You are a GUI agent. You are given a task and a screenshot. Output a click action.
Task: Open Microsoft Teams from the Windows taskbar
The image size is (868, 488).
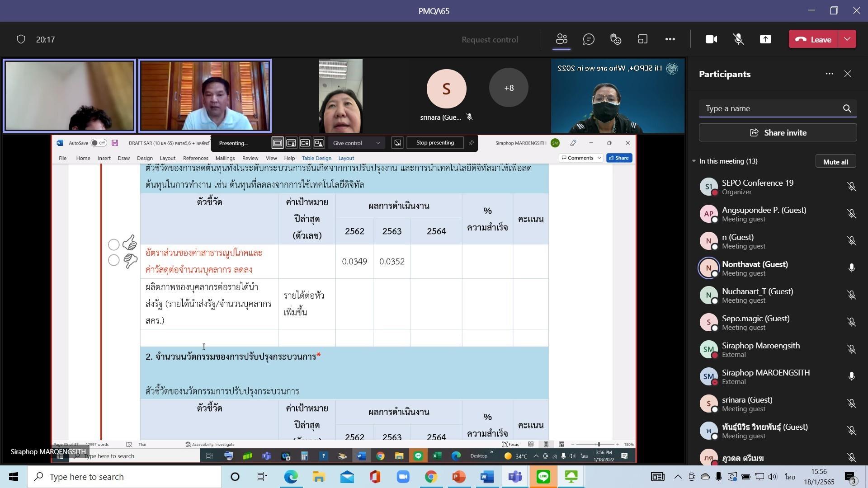tap(515, 477)
